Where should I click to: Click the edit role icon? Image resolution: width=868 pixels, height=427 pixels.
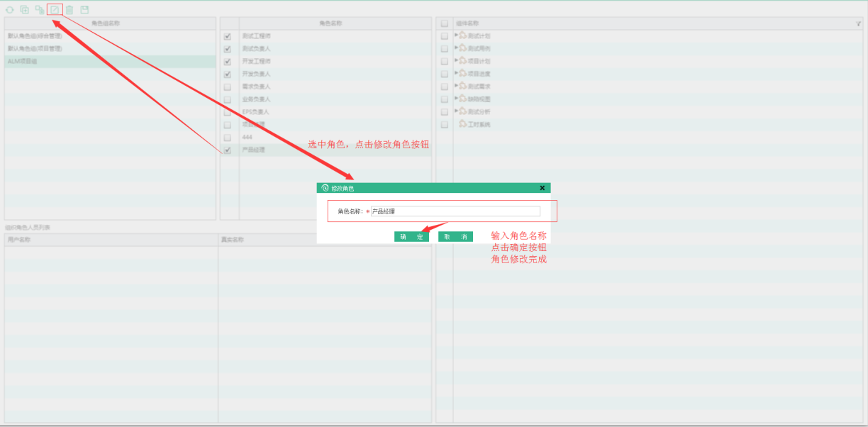55,10
